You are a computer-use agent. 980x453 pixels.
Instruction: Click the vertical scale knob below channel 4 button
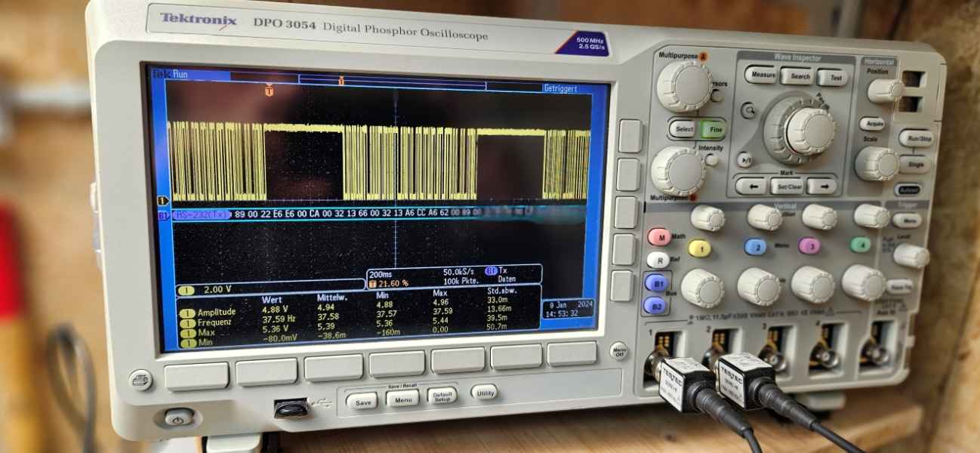tap(863, 282)
